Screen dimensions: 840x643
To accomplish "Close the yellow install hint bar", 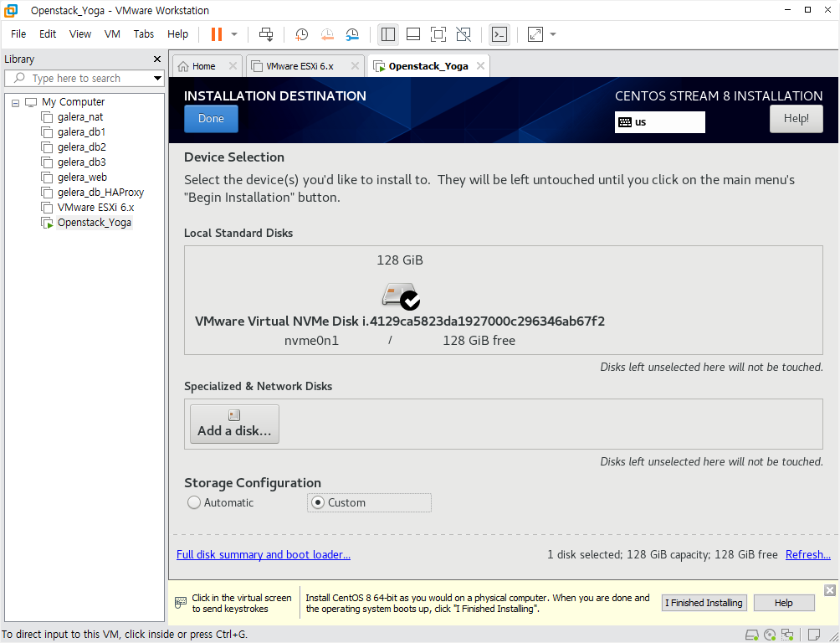I will point(830,590).
